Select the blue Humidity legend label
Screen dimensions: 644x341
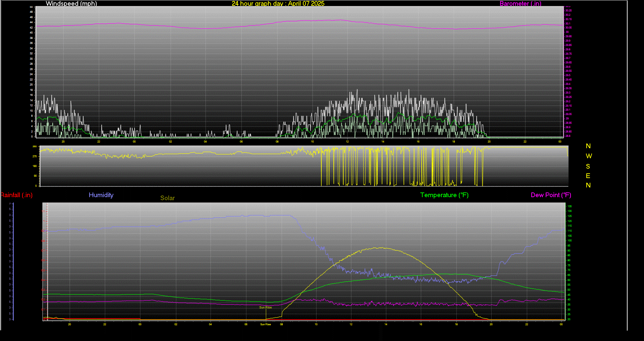click(x=101, y=195)
